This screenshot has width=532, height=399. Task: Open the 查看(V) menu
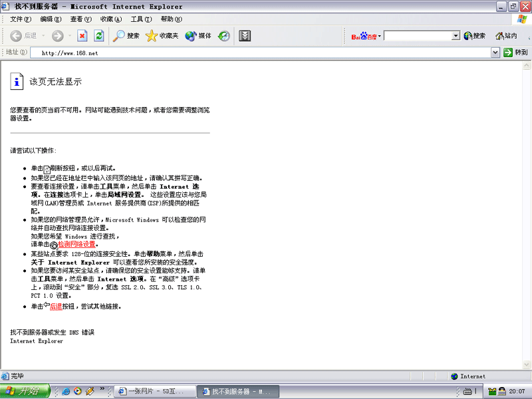[x=80, y=19]
